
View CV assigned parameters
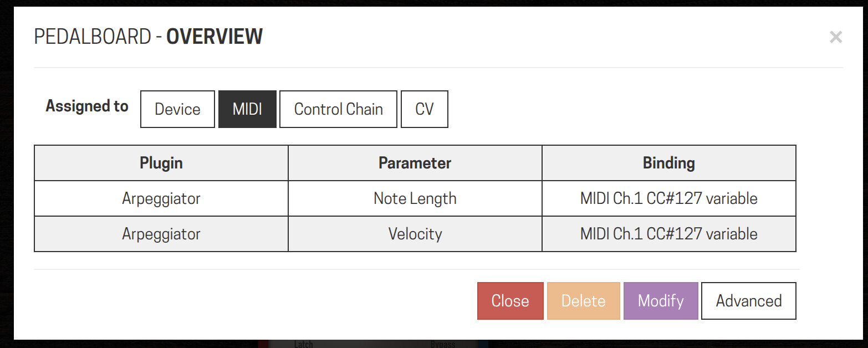coord(425,109)
